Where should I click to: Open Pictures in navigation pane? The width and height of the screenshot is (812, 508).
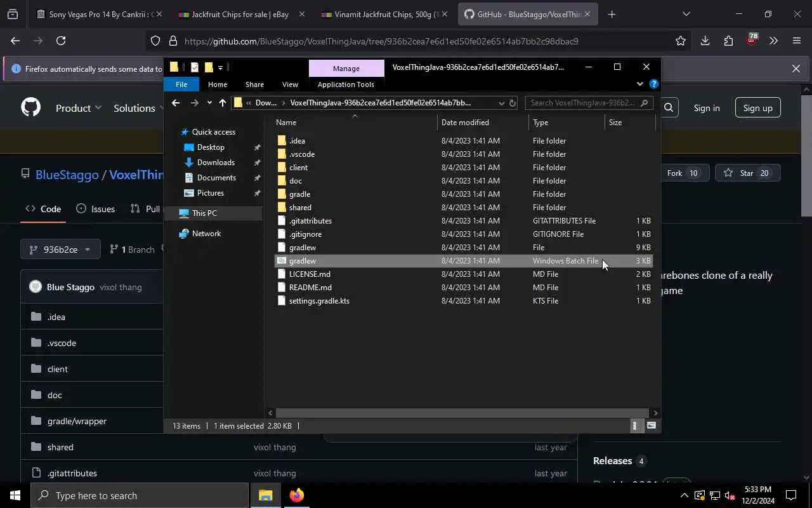(x=210, y=193)
